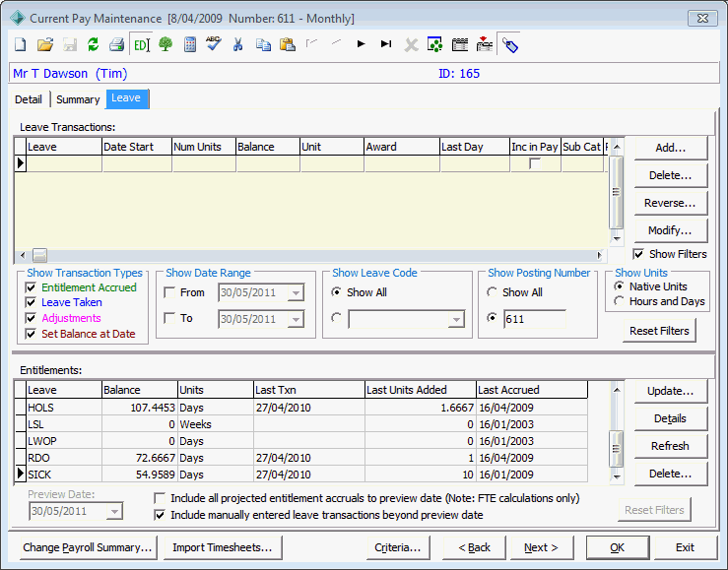Image resolution: width=728 pixels, height=570 pixels.
Task: Open the To date dropdown
Action: coord(296,320)
